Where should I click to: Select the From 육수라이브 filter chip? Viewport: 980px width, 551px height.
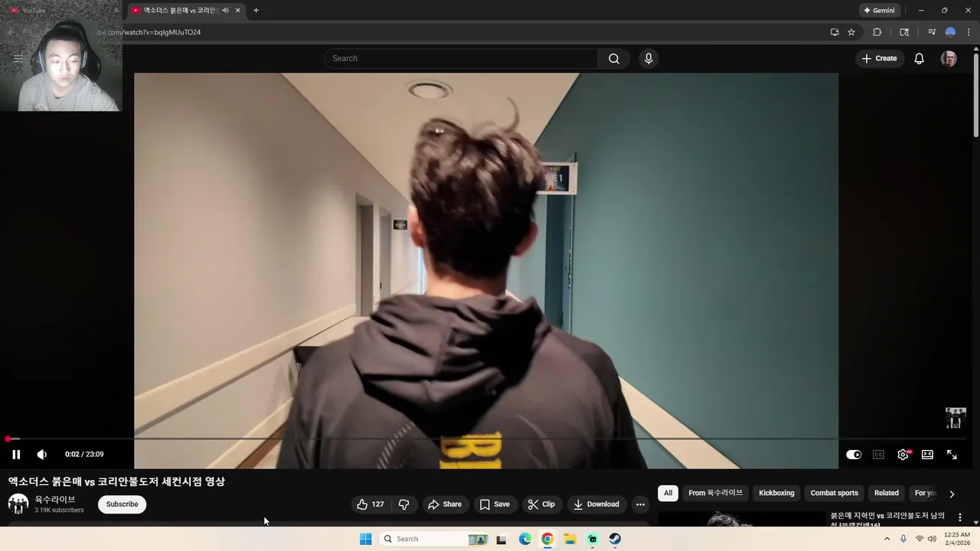715,493
